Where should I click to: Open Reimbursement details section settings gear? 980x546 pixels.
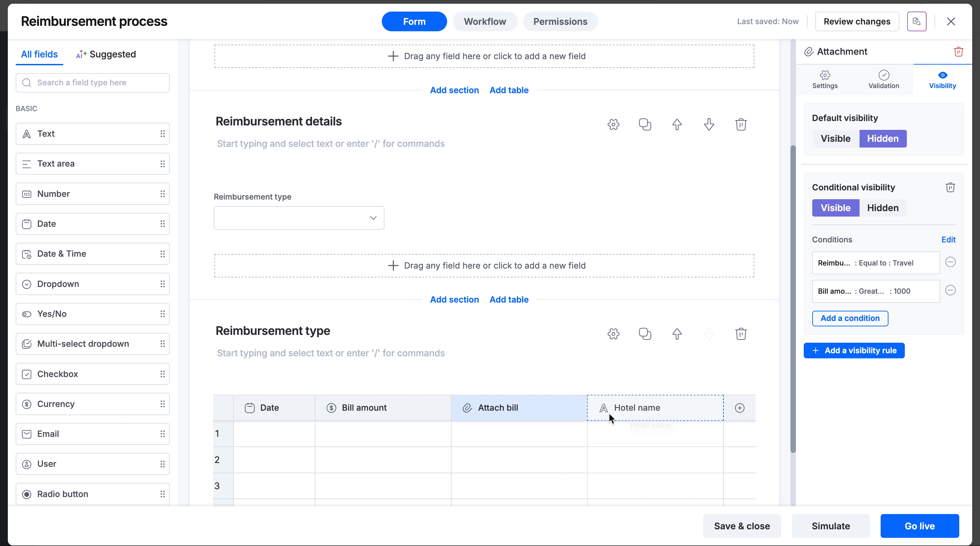click(x=613, y=124)
